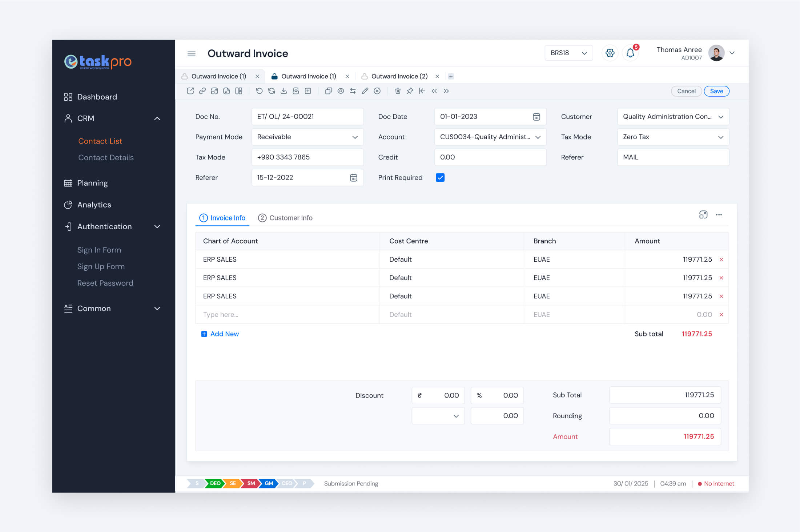The height and width of the screenshot is (532, 800).
Task: Click the undo arrow icon in toolbar
Action: click(x=259, y=91)
